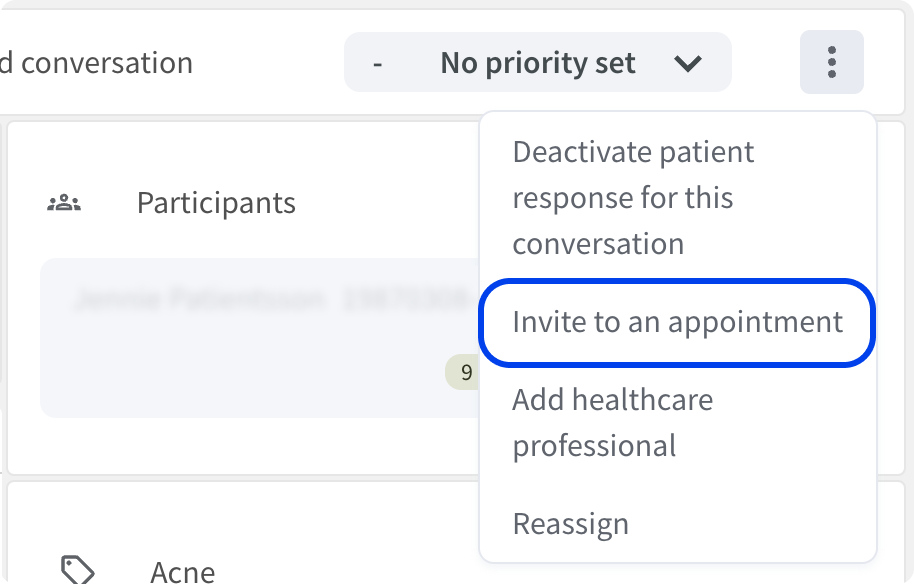The height and width of the screenshot is (584, 914).
Task: Click the badge showing 9
Action: pos(463,372)
